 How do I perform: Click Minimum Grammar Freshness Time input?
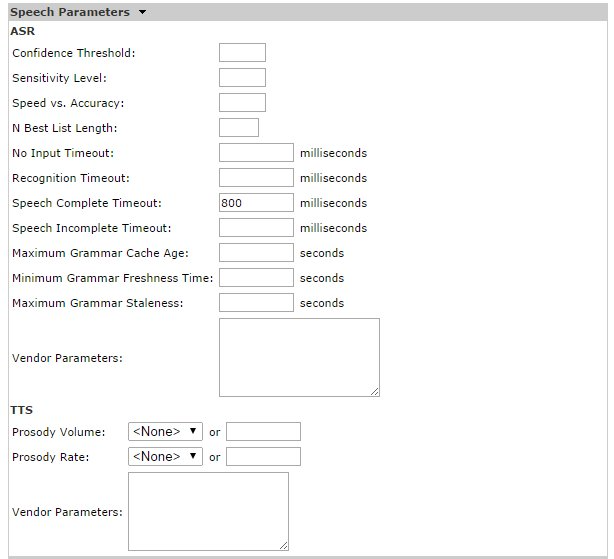click(256, 278)
